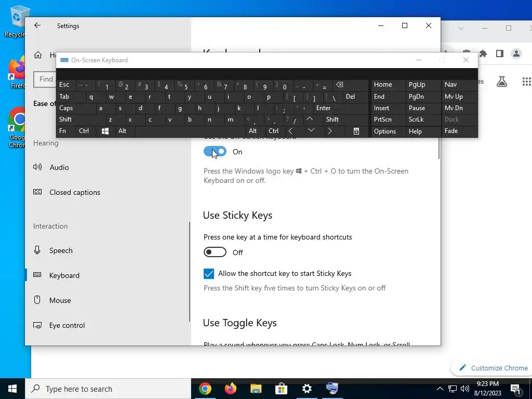Uncheck Allow the shortcut key to start Sticky Keys
This screenshot has width=532, height=399.
pos(209,273)
